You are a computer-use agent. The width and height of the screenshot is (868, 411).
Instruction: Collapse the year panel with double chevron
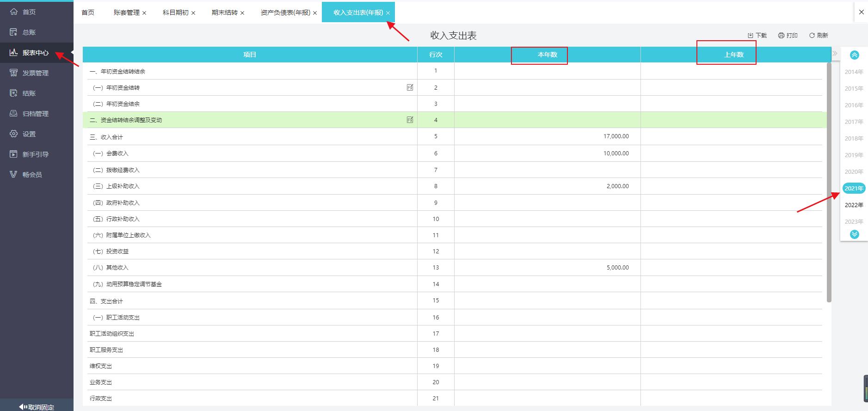click(x=835, y=54)
